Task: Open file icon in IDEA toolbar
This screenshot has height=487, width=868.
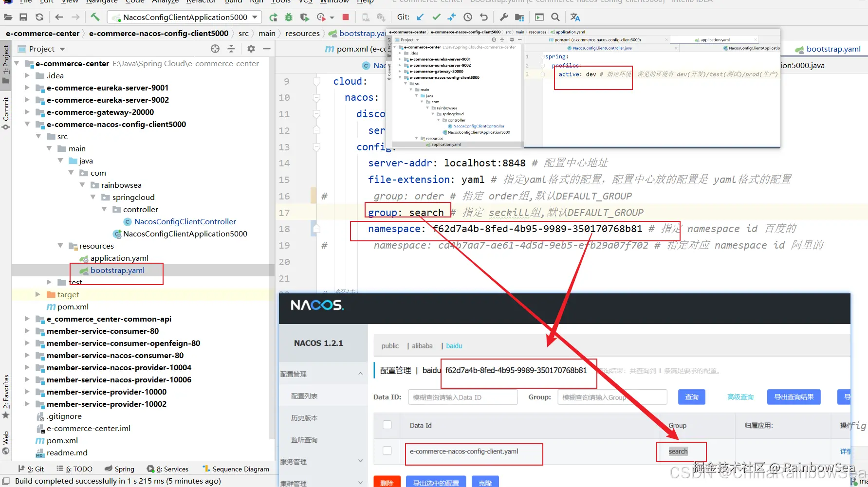Action: click(x=8, y=18)
